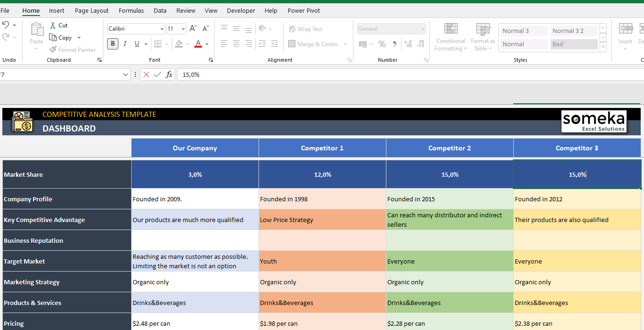Open the General number format dropdown

422,29
